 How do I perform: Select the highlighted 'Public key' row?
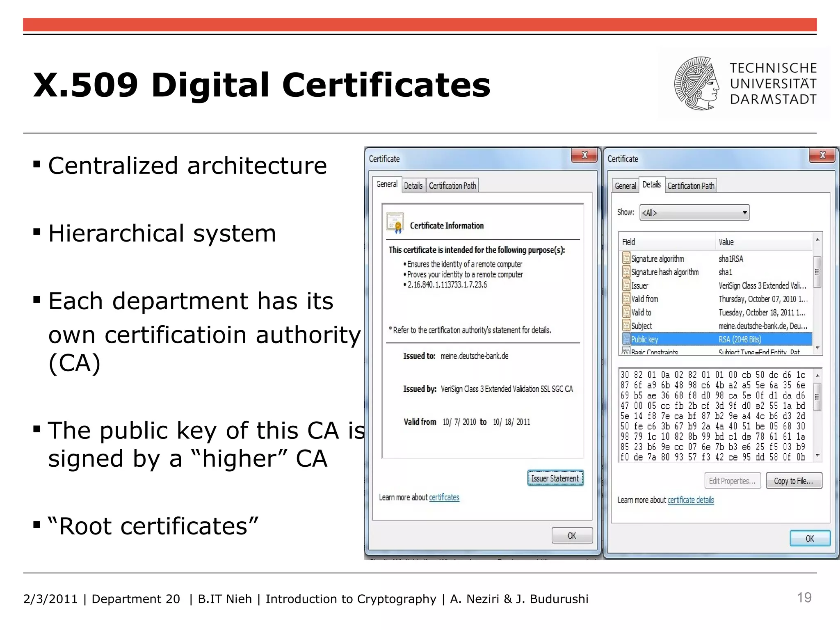pos(716,339)
